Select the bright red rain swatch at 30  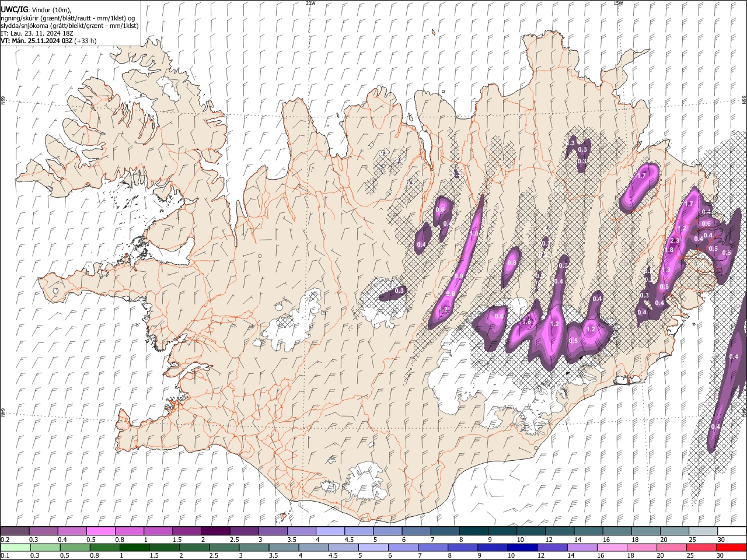coord(731,547)
